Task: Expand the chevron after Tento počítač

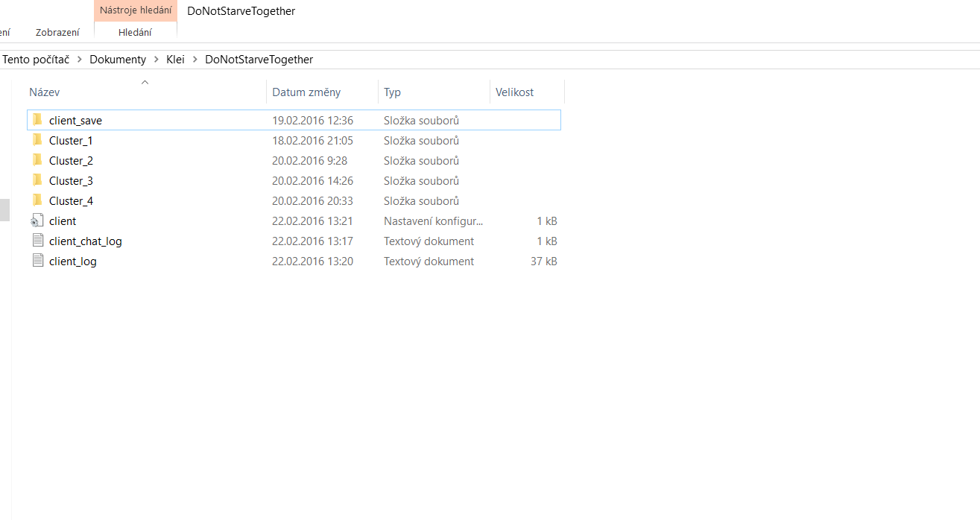Action: pos(80,60)
